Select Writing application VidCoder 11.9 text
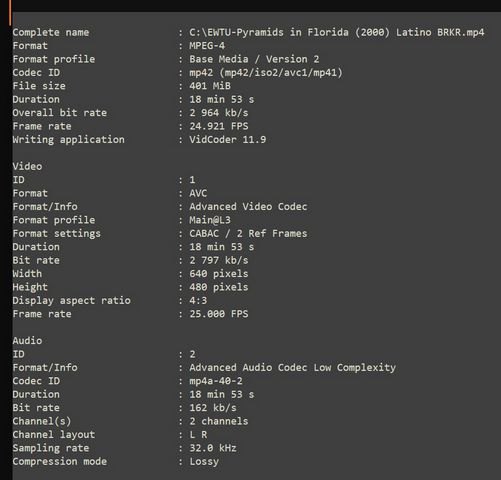Screen dimensions: 501x480 pyautogui.click(x=228, y=139)
